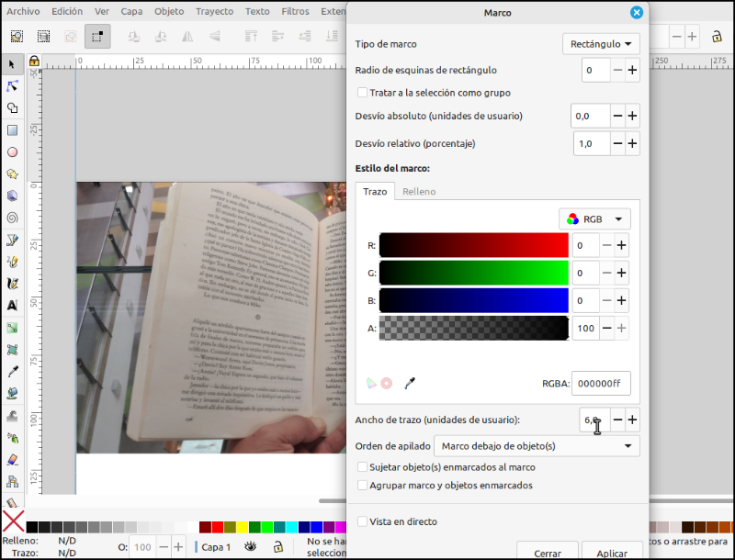This screenshot has height=560, width=735.
Task: Pick color with dialog eyedropper icon
Action: pyautogui.click(x=410, y=384)
